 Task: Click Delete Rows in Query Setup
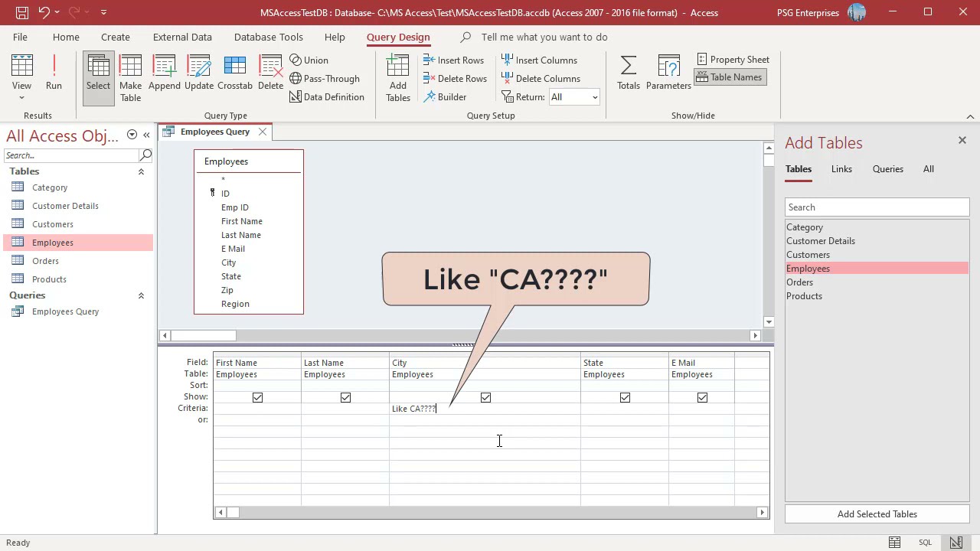(455, 78)
